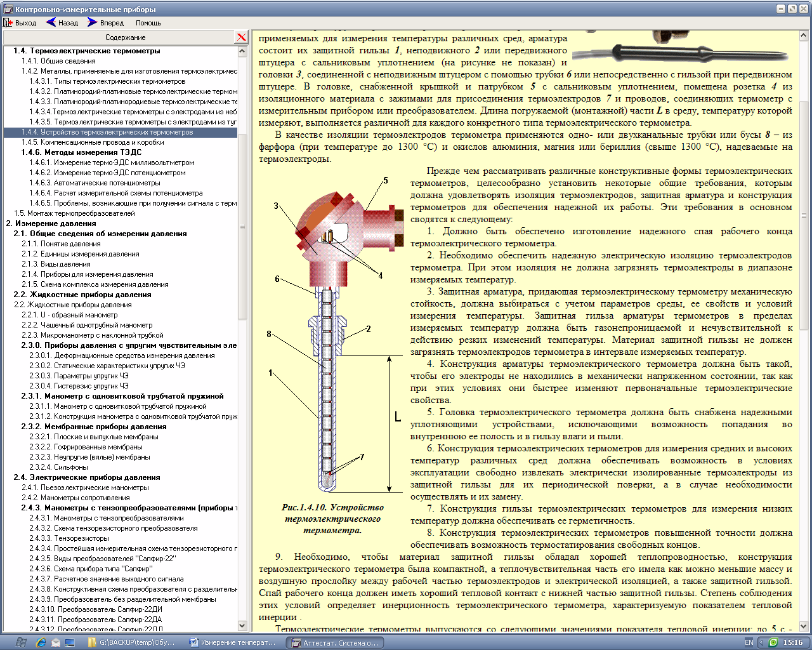The height and width of the screenshot is (650, 812).
Task: Open 1.4.6.4. Расчет измерительной схемы потенциометра
Action: coord(116,193)
